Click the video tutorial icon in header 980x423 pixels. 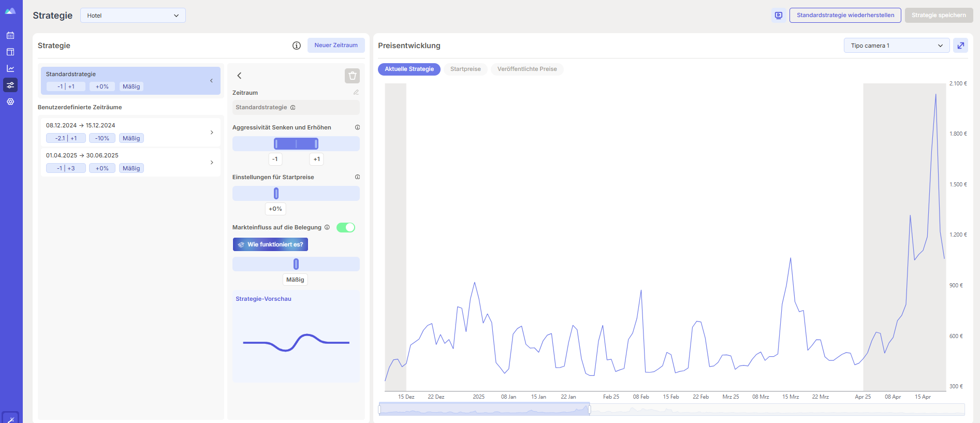click(779, 16)
